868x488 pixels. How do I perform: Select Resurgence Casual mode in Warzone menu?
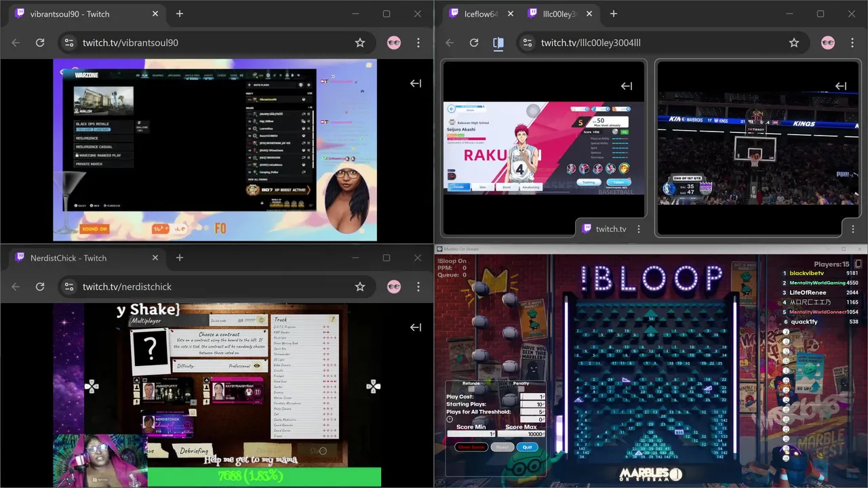[104, 146]
